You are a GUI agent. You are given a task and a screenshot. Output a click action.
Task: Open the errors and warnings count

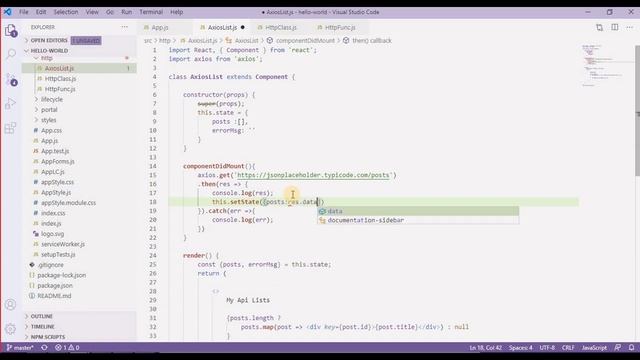[67, 348]
